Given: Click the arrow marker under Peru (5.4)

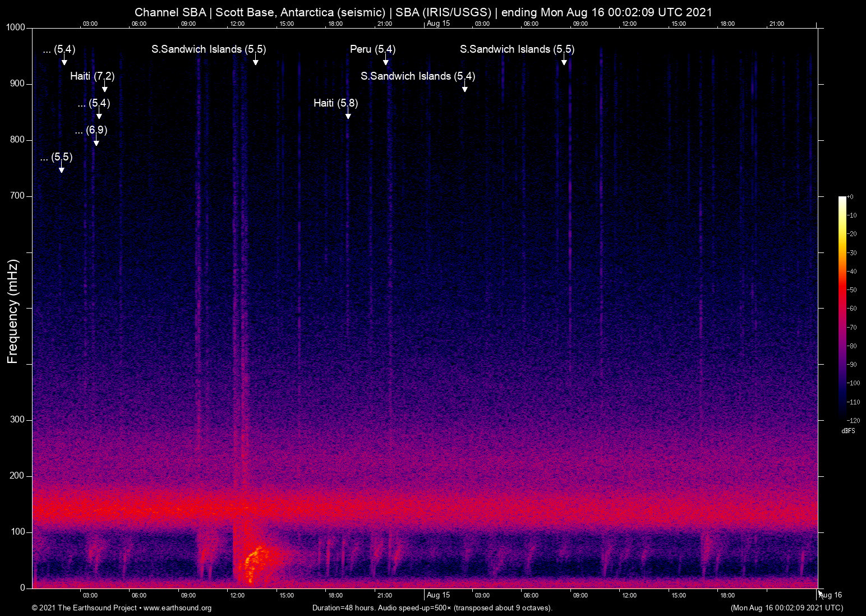Looking at the screenshot, I should pos(386,61).
